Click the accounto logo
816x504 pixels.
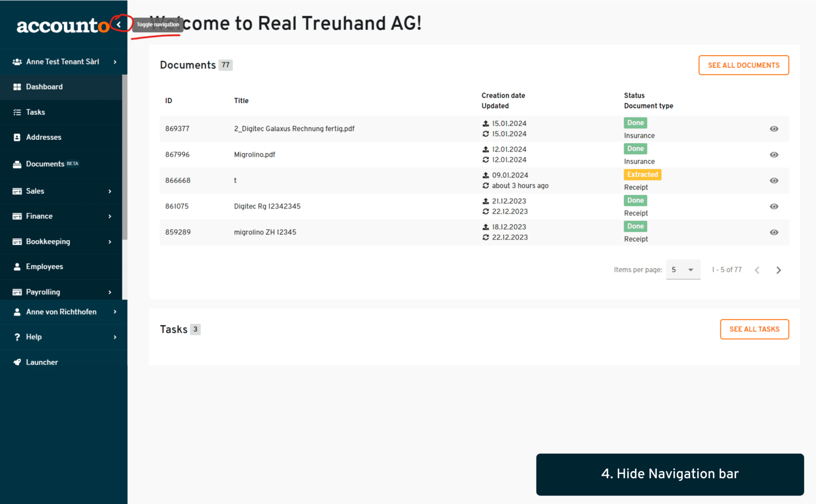(62, 25)
